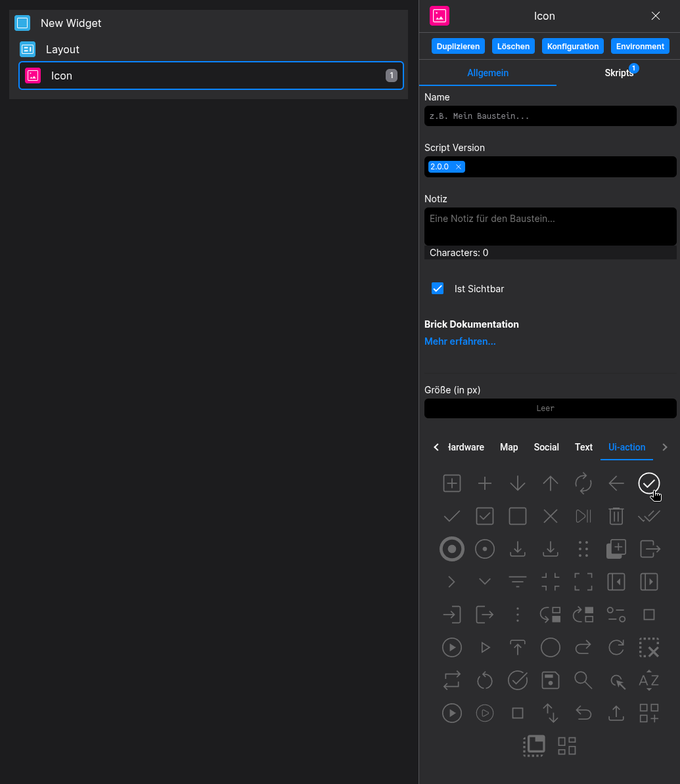Switch to the Skripts tab
This screenshot has width=680, height=784.
click(619, 73)
